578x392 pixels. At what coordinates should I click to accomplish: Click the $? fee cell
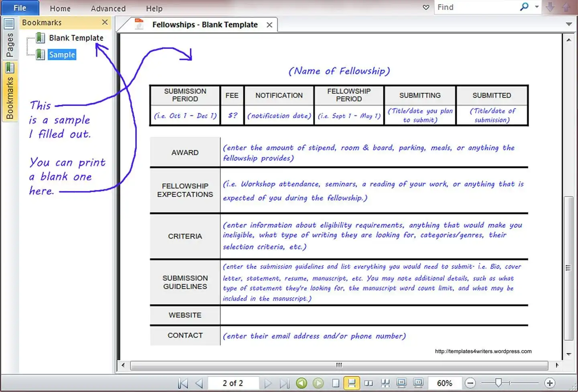pyautogui.click(x=232, y=116)
